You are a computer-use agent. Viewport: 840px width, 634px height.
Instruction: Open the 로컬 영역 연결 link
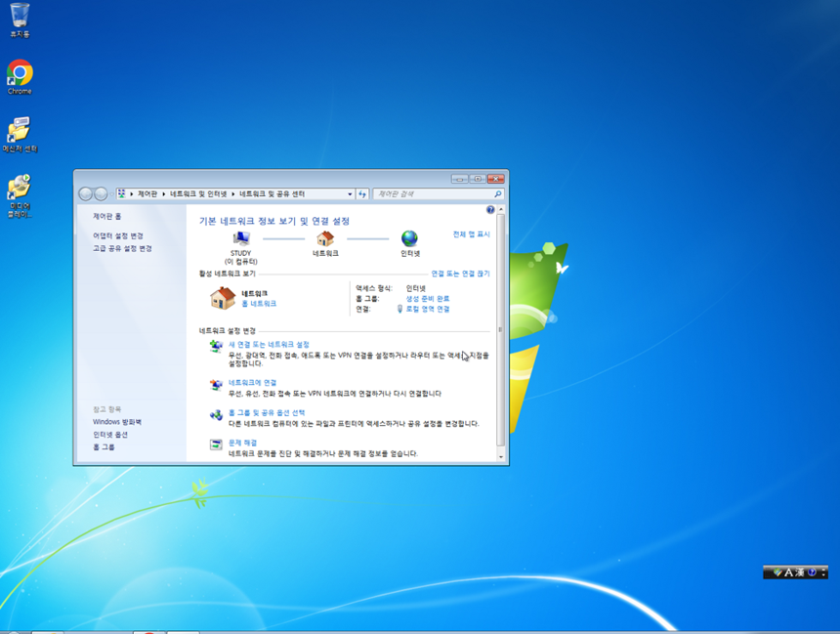(x=428, y=310)
